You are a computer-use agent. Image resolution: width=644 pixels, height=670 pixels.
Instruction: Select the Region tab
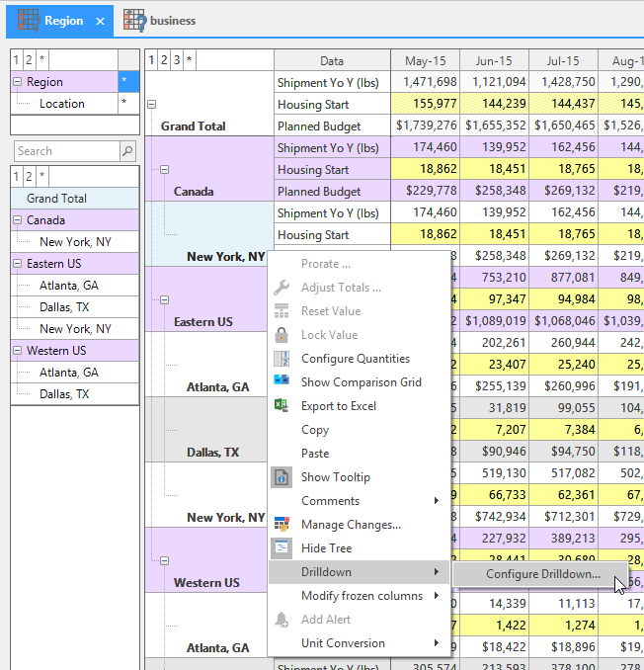(x=60, y=21)
